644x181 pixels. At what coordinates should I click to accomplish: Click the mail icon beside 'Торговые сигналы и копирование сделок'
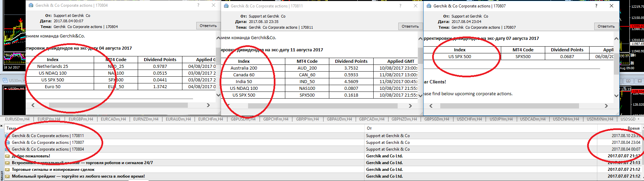(7, 170)
